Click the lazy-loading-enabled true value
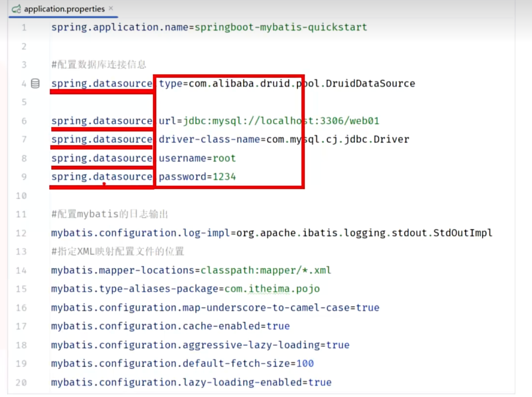 coord(319,382)
